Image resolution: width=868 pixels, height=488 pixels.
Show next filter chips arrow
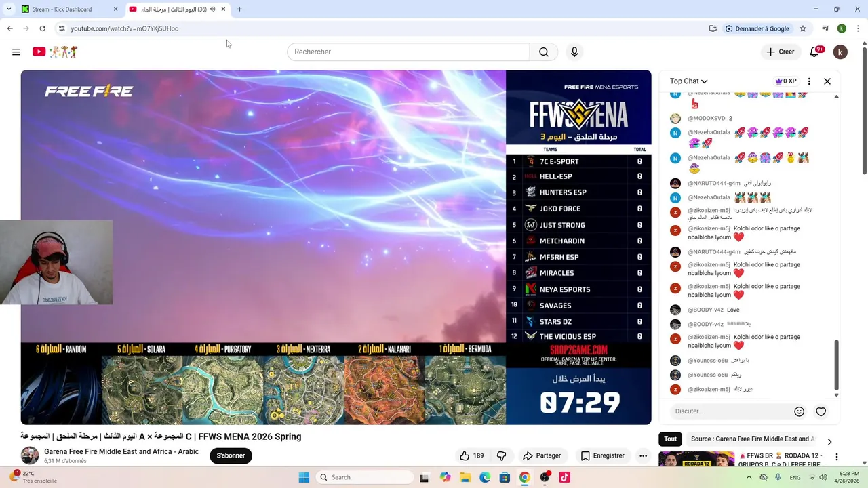[829, 442]
